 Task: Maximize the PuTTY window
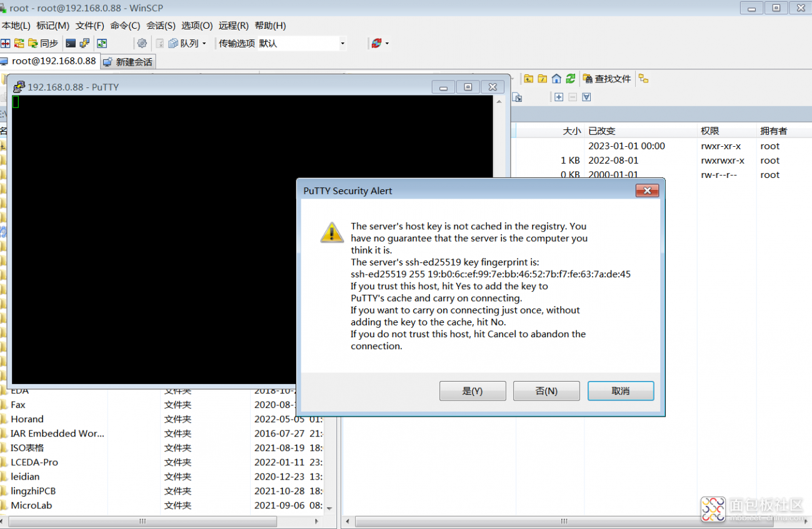click(x=468, y=87)
